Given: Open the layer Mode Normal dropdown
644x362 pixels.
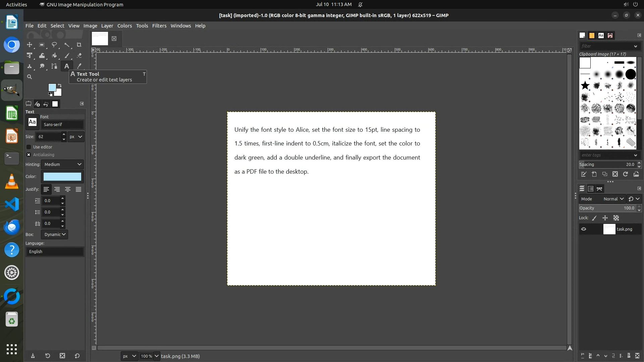Looking at the screenshot, I should click(613, 199).
